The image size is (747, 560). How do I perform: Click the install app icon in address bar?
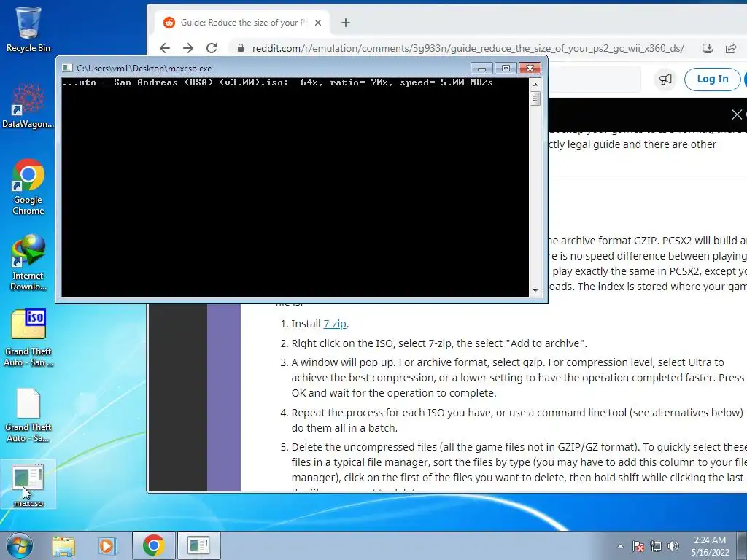coord(708,48)
